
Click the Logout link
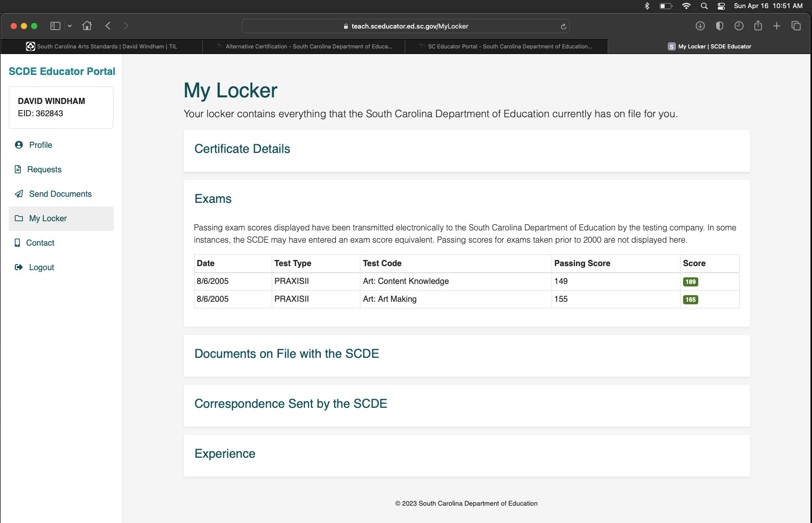41,268
